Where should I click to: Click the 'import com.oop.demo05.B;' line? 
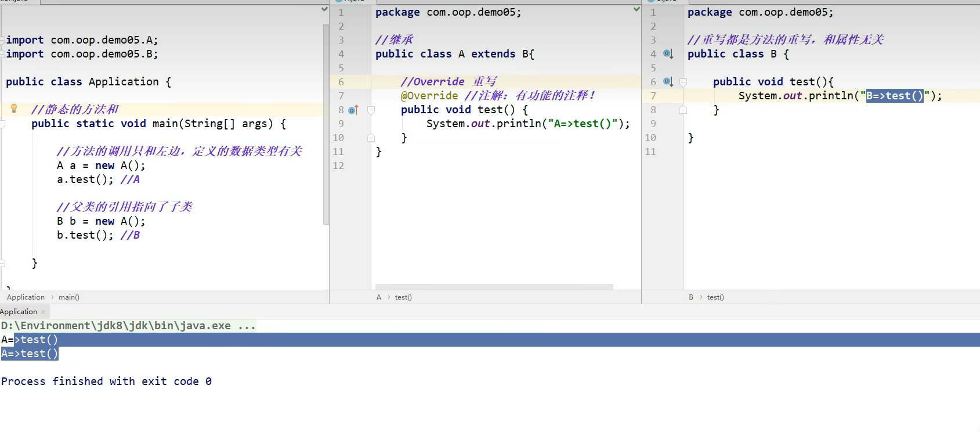pyautogui.click(x=82, y=54)
